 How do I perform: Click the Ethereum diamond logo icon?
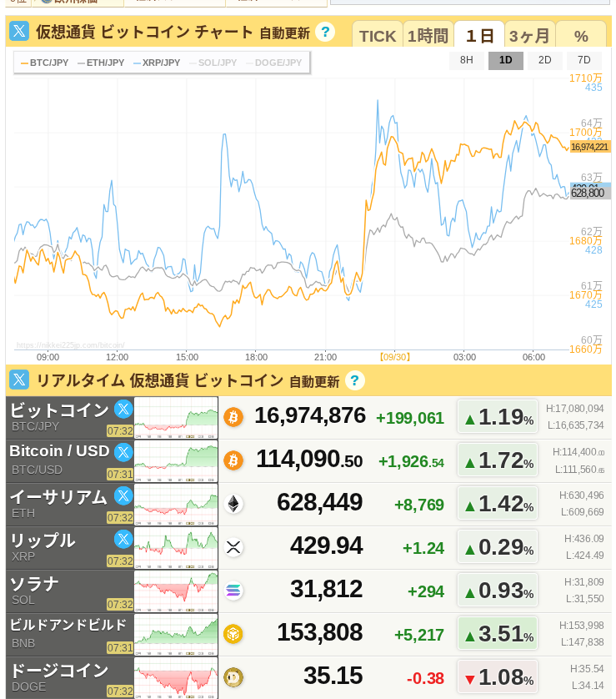pyautogui.click(x=233, y=504)
